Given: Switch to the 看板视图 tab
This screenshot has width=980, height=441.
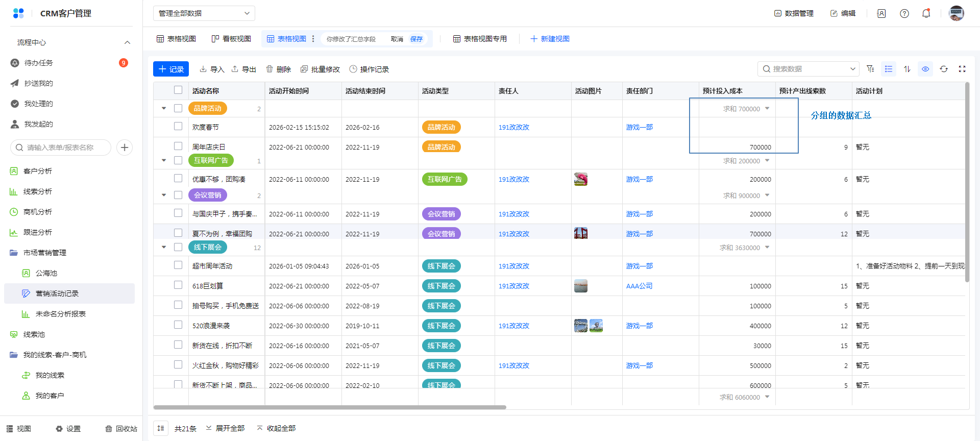Looking at the screenshot, I should point(231,39).
